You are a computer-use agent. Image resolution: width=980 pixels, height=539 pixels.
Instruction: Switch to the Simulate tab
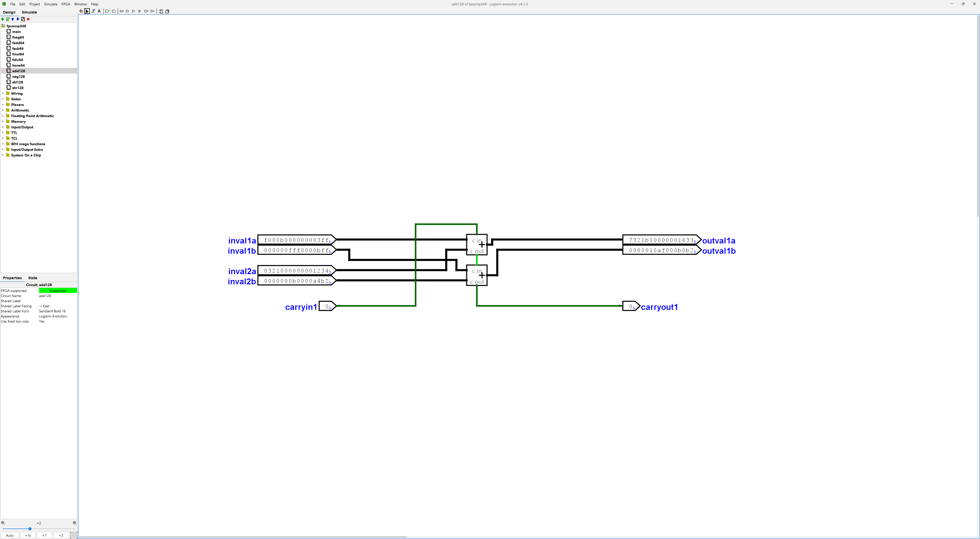pos(29,12)
